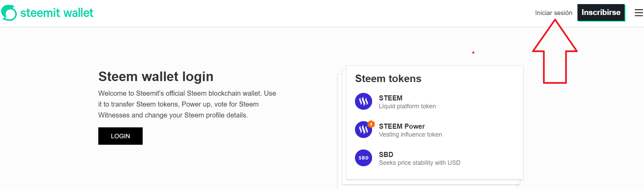The width and height of the screenshot is (644, 189).
Task: Click the "Steem tokens" card heading
Action: point(388,79)
